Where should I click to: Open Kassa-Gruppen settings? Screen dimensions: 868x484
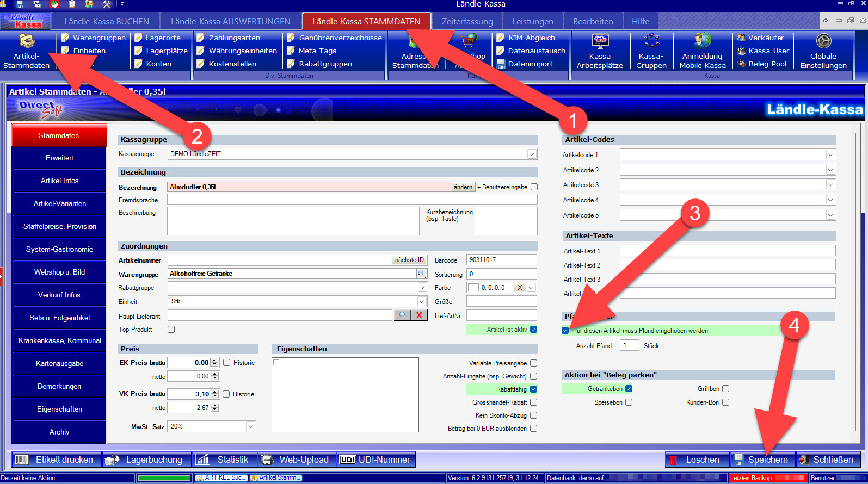click(x=651, y=51)
